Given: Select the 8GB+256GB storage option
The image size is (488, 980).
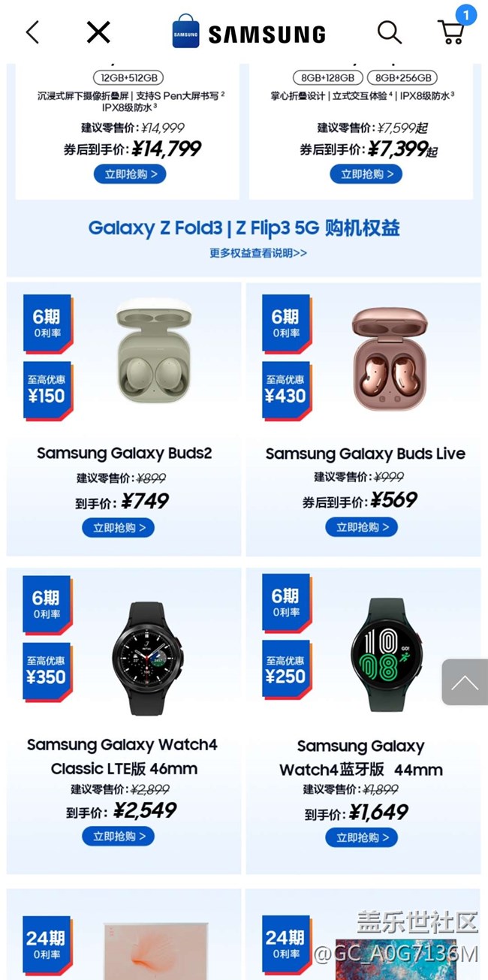Looking at the screenshot, I should [402, 77].
